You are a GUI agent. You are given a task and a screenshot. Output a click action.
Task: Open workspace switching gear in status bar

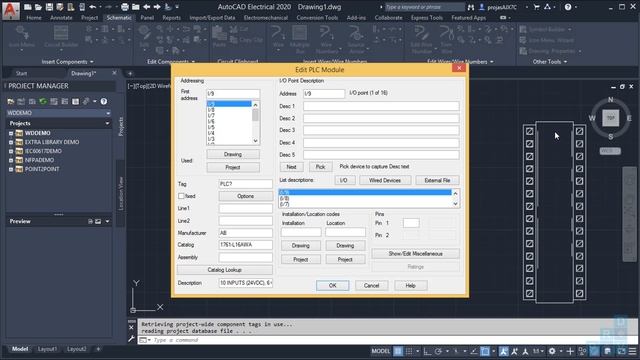(x=552, y=351)
